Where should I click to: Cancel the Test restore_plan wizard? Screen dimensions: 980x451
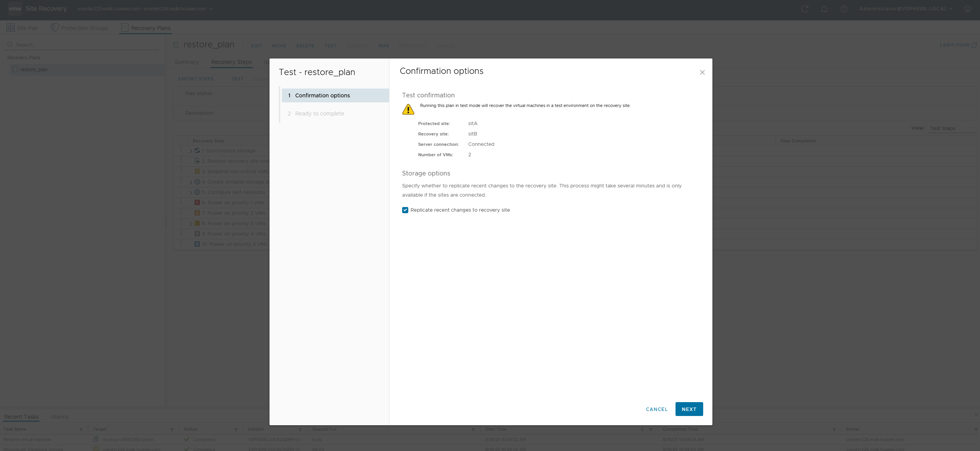pos(657,409)
